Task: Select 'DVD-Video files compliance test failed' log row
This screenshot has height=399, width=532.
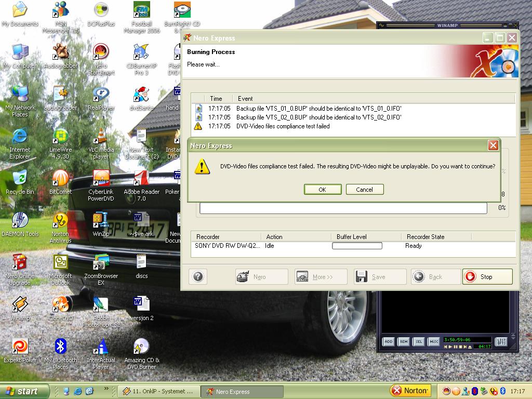Action: pyautogui.click(x=353, y=126)
